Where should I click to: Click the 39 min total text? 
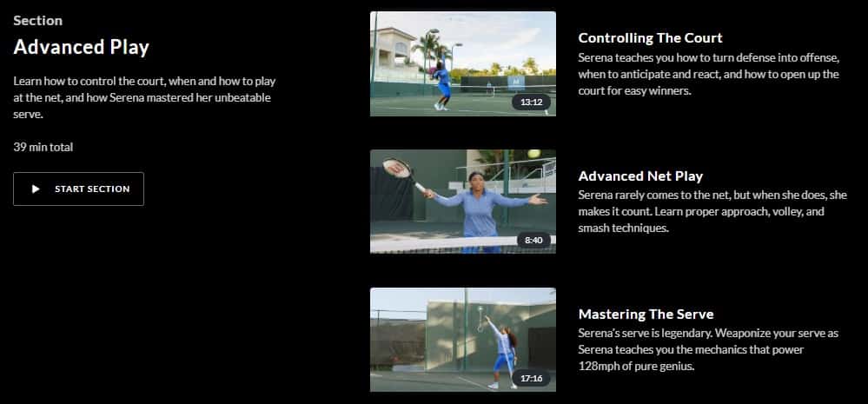click(43, 147)
